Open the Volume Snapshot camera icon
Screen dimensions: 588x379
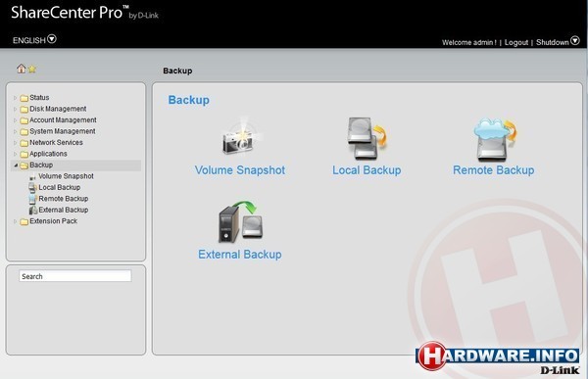(x=240, y=137)
